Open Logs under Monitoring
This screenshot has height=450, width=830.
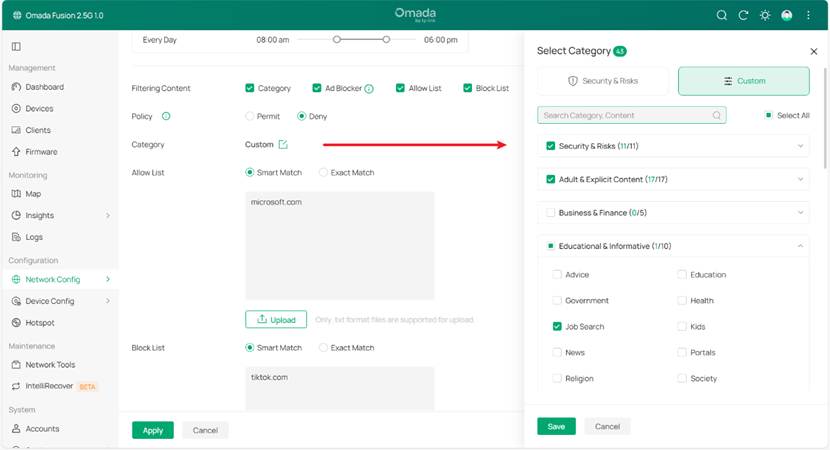(x=34, y=237)
